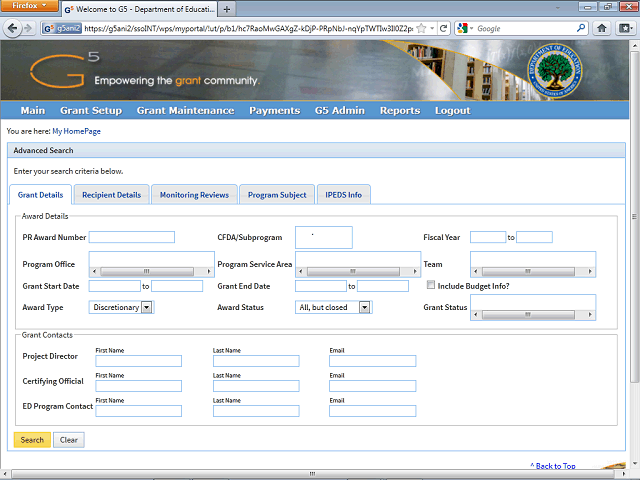The height and width of the screenshot is (480, 640).
Task: Click Certifying Official First Name field
Action: coord(139,386)
